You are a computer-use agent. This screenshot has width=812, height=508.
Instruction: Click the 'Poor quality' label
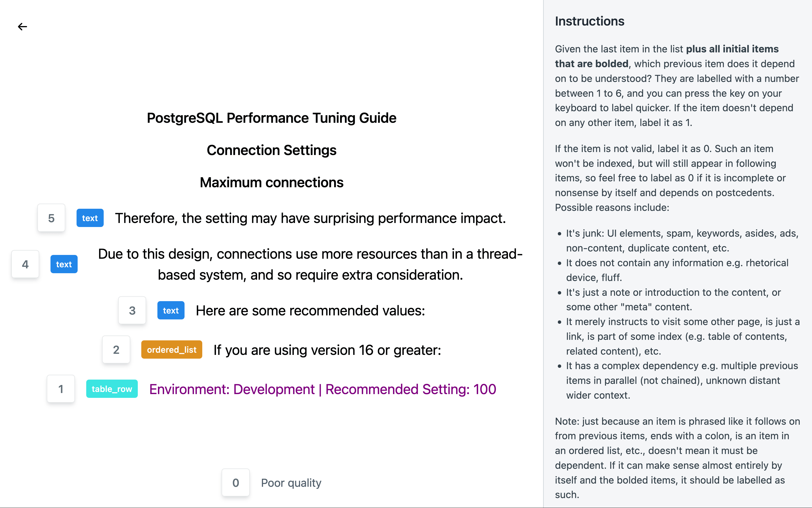tap(291, 482)
